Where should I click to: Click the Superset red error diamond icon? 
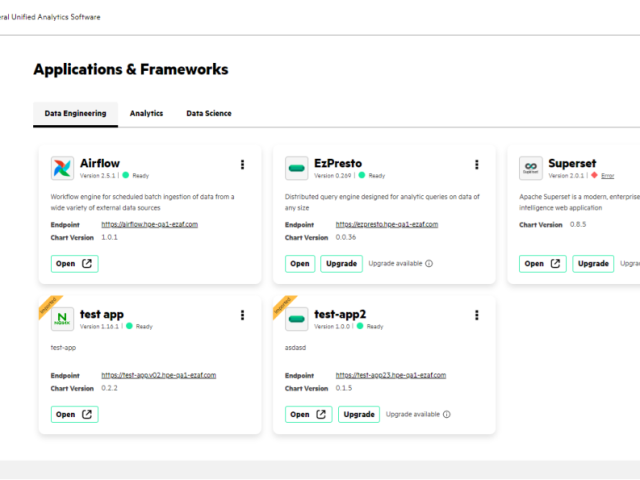pyautogui.click(x=594, y=175)
